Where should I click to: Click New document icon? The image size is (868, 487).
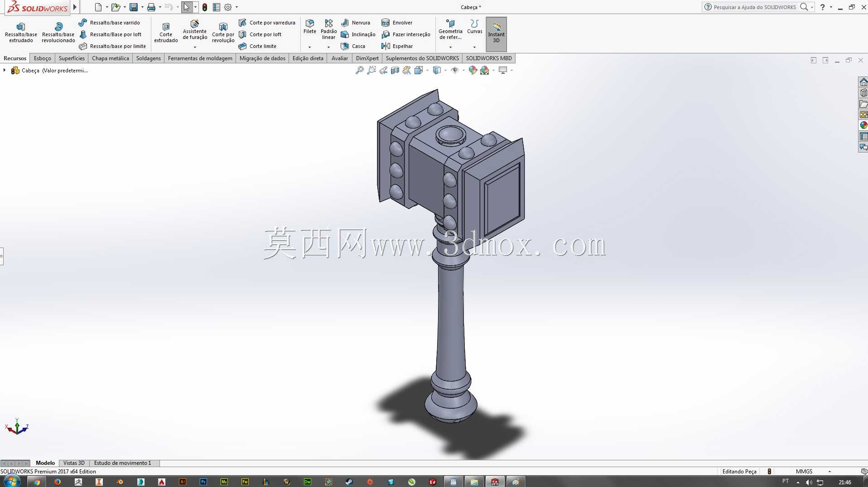tap(98, 7)
